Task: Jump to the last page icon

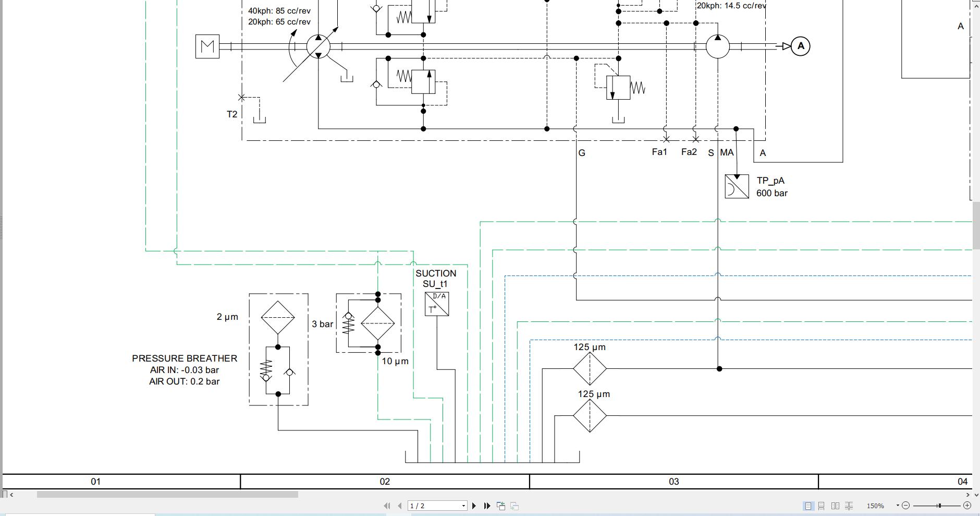Action: (x=486, y=505)
